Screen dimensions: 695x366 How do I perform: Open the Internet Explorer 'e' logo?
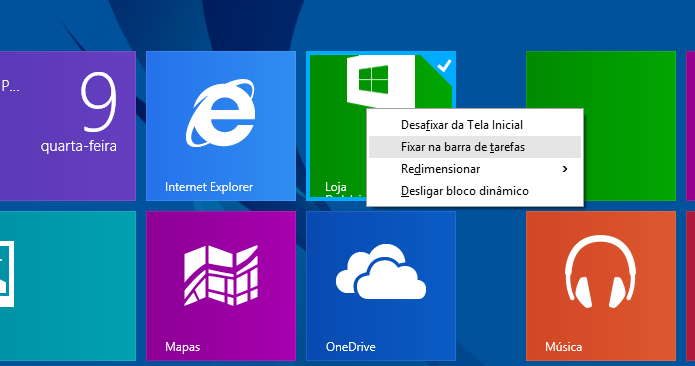pyautogui.click(x=221, y=113)
